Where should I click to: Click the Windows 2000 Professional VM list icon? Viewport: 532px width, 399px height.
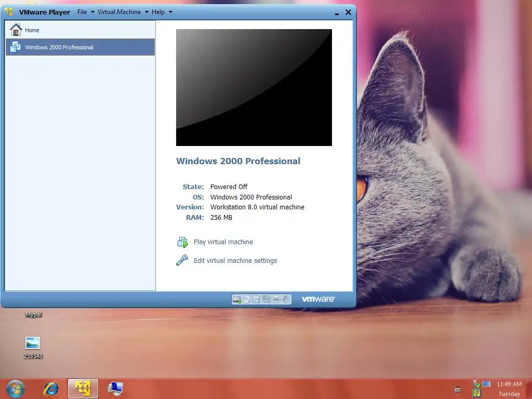[x=15, y=47]
